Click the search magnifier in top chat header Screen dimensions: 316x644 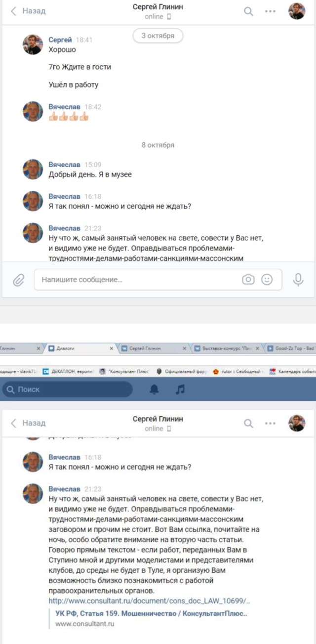click(248, 11)
